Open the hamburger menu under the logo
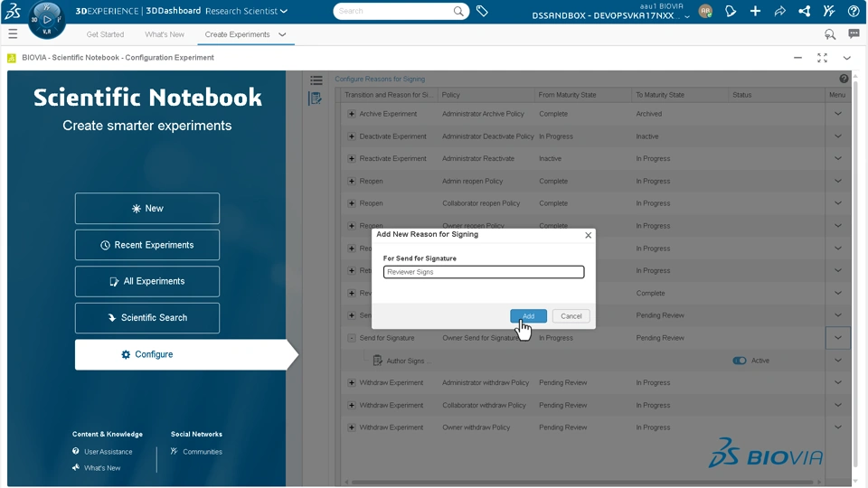 [x=13, y=34]
